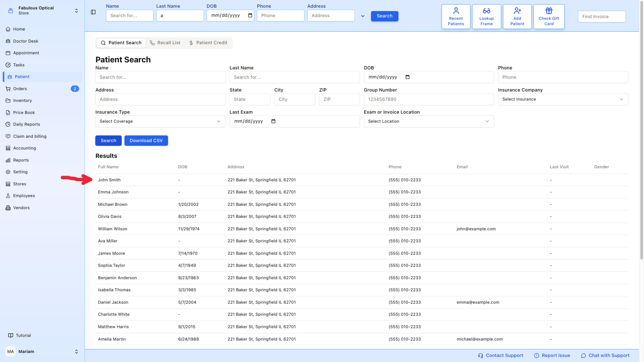Screen dimensions: 644x362
Task: Open Setting in the sidebar
Action: click(x=42, y=172)
